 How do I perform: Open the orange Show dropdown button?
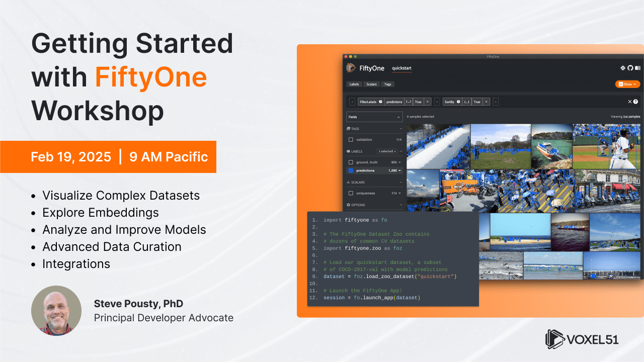tap(627, 84)
